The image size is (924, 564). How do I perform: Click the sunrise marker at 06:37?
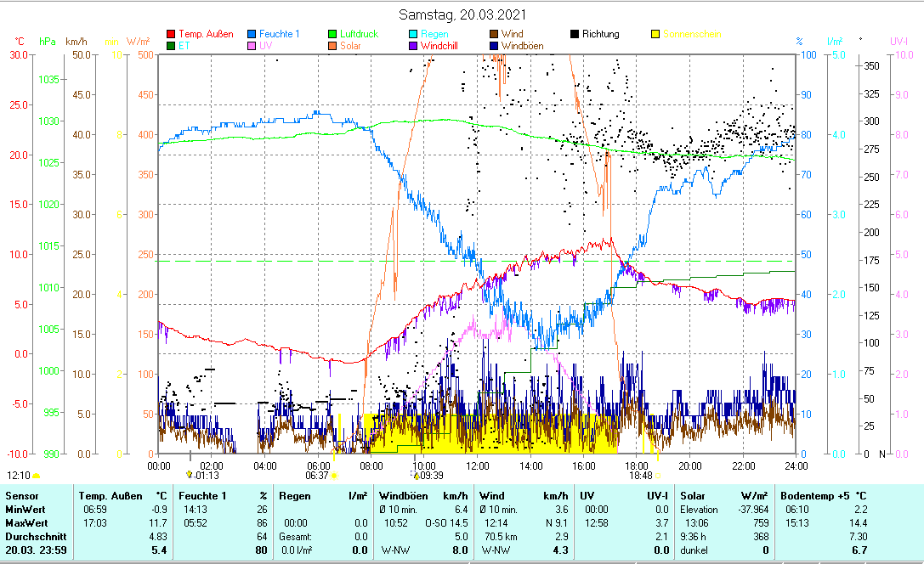coord(333,476)
